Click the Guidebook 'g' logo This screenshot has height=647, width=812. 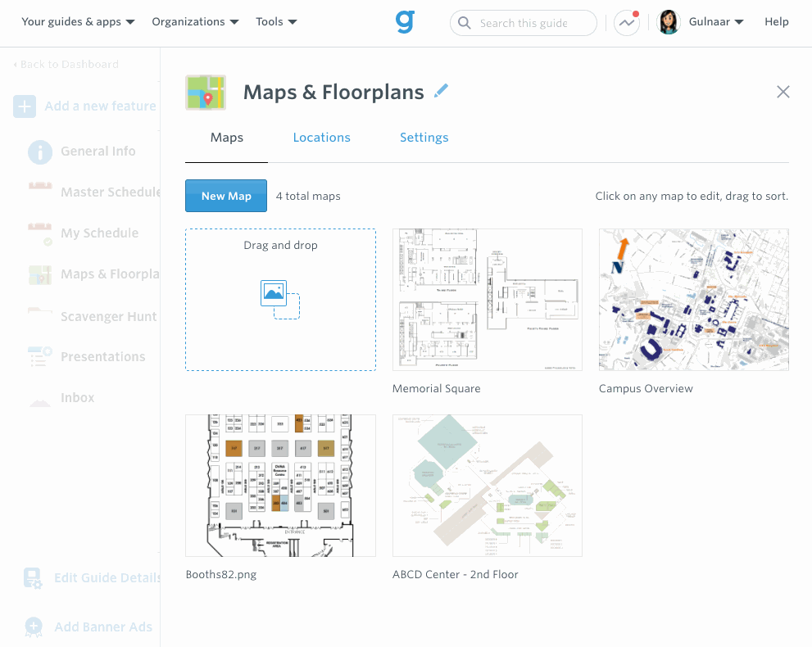(x=405, y=22)
